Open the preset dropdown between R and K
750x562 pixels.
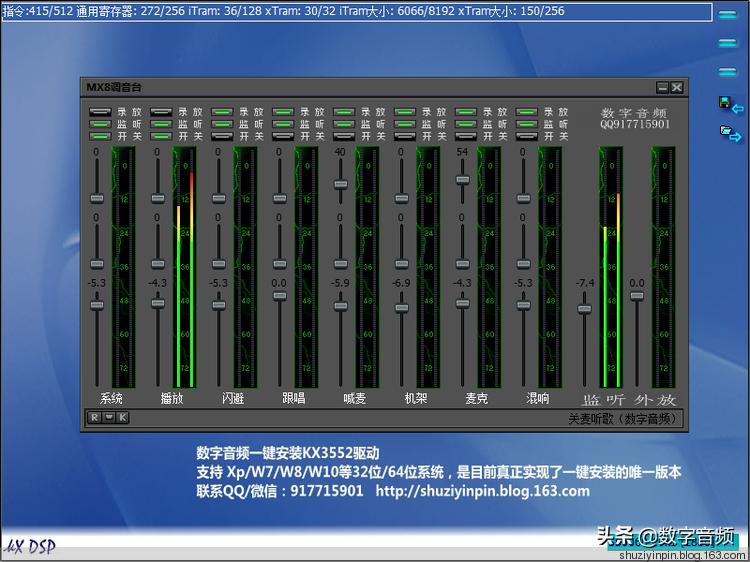[109, 418]
